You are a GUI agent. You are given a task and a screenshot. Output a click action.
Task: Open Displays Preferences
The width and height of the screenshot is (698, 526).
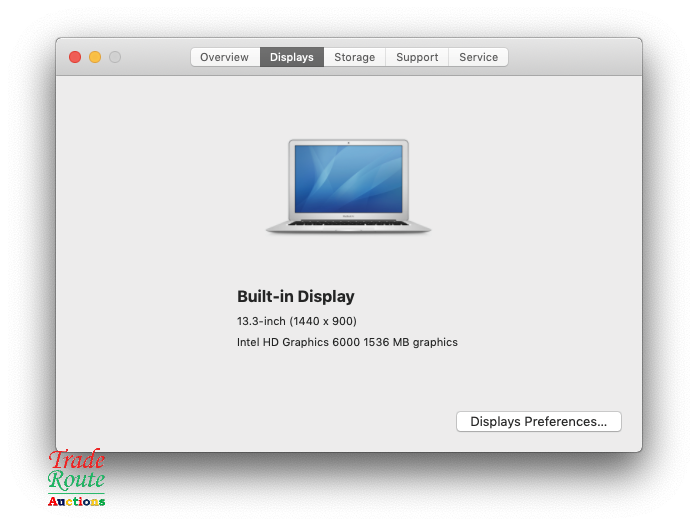click(538, 422)
